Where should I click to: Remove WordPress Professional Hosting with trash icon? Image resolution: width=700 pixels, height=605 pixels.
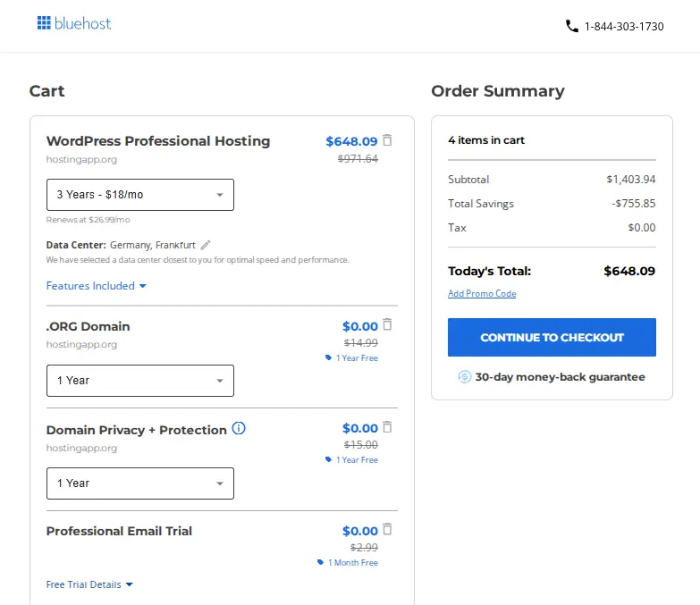[387, 140]
